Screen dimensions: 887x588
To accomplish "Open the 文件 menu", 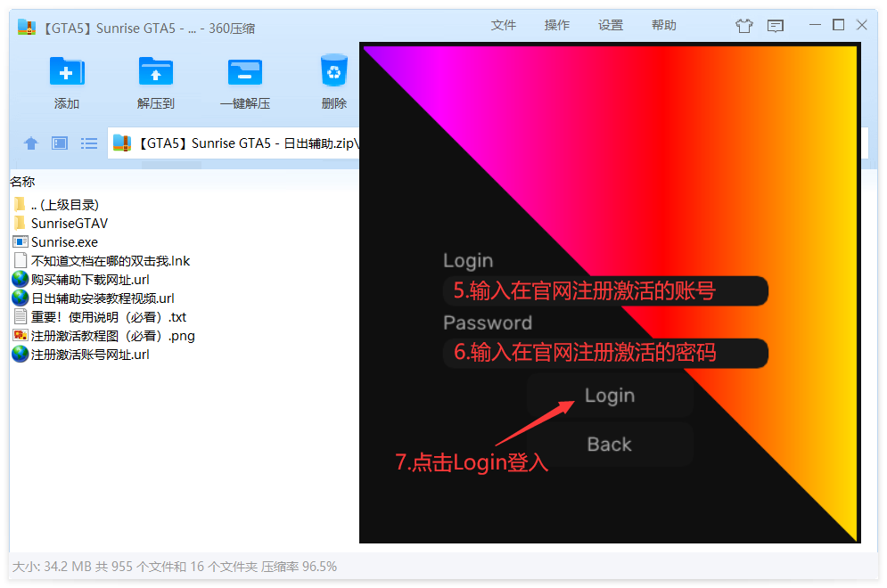I will [x=504, y=25].
